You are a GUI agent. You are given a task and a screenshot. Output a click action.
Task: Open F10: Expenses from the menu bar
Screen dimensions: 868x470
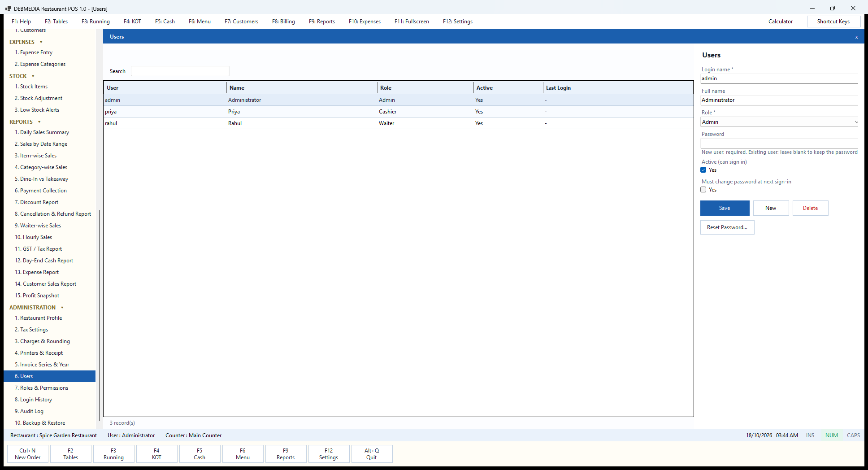pyautogui.click(x=365, y=22)
